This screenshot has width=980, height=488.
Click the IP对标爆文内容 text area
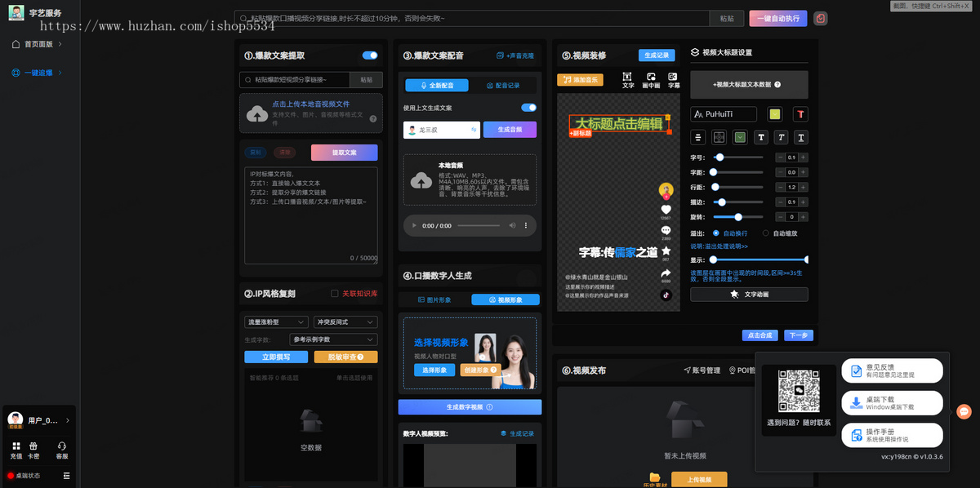(x=311, y=215)
